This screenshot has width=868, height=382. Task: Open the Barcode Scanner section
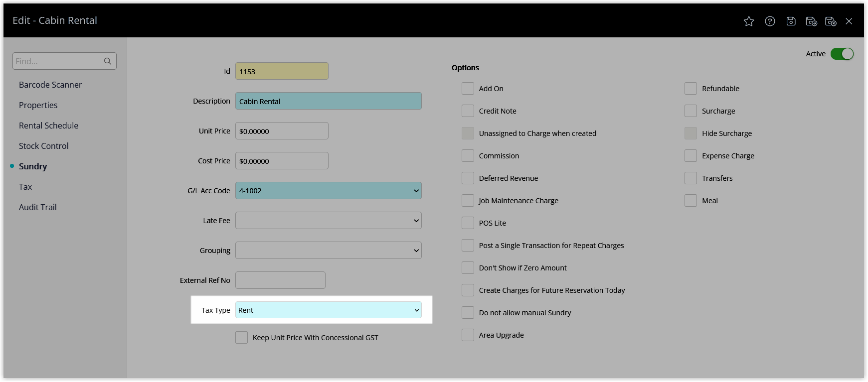coord(50,85)
